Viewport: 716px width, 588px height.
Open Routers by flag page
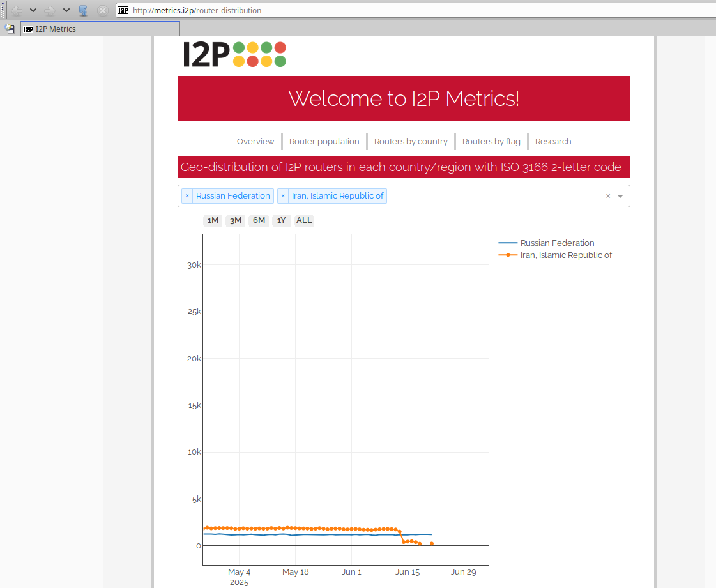coord(491,142)
